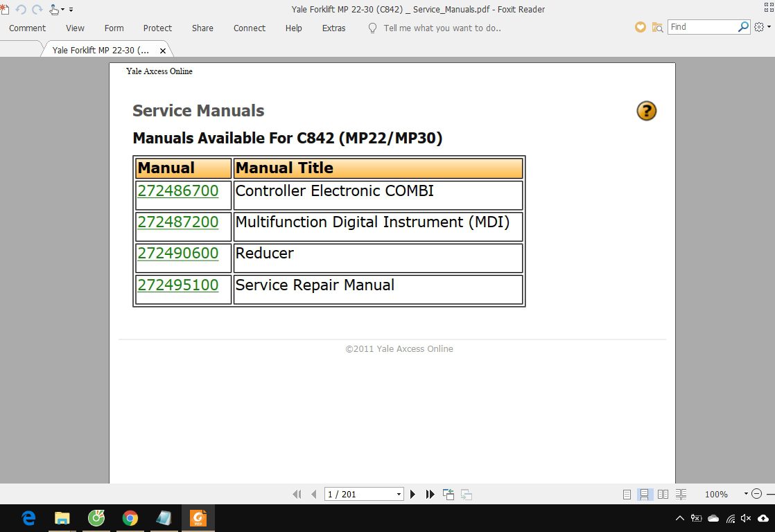Click the heart-shaped feedback icon in title bar
The image size is (775, 532).
pyautogui.click(x=640, y=27)
